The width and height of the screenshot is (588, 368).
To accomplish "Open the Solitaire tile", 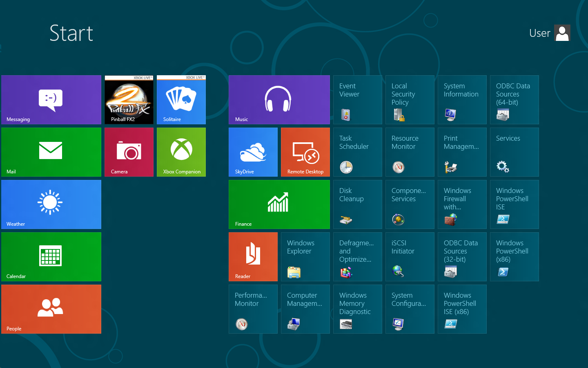I will click(x=181, y=100).
